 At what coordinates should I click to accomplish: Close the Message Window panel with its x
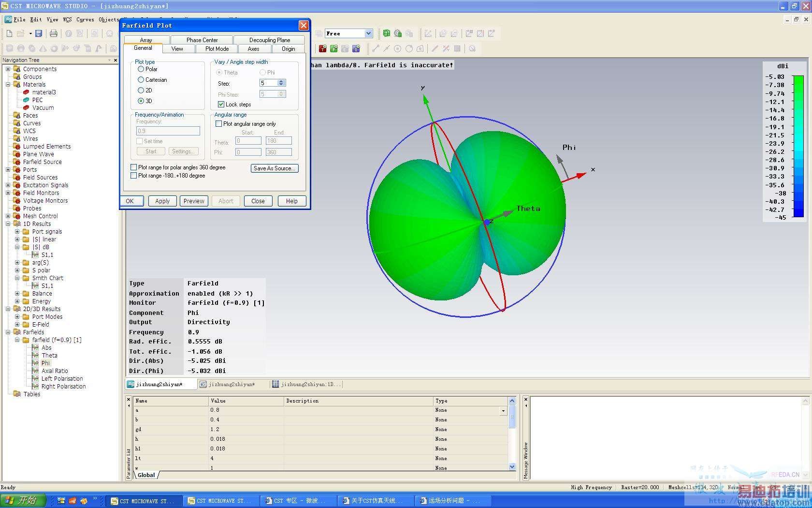[x=526, y=400]
